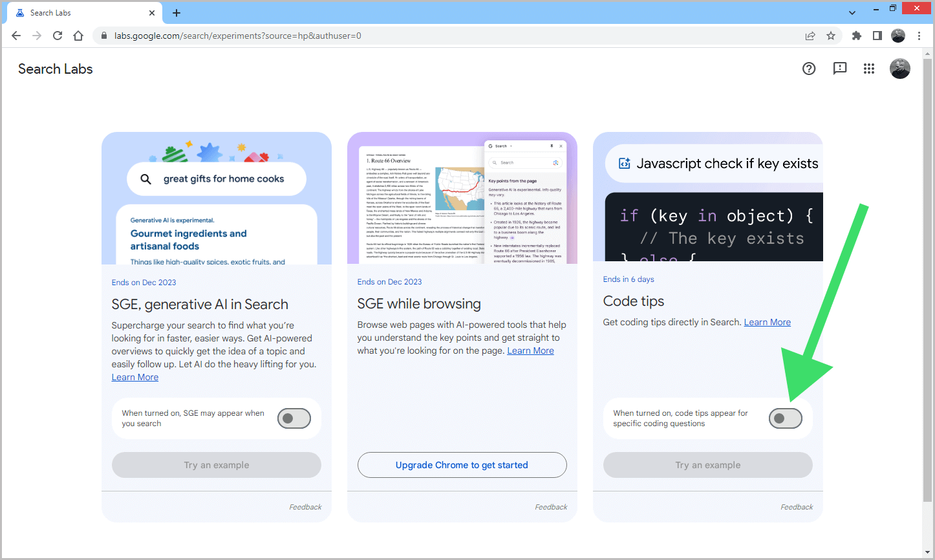Viewport: 935px width, 560px height.
Task: Click Feedback on Code tips card
Action: [x=797, y=507]
